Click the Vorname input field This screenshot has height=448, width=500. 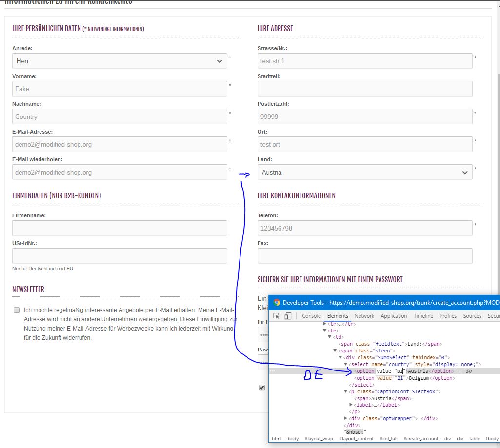click(x=120, y=89)
